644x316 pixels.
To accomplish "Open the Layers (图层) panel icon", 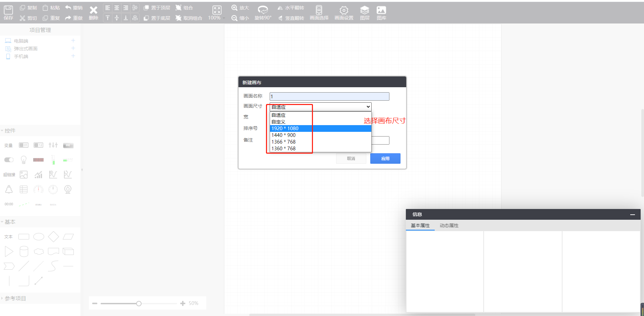I will (364, 10).
